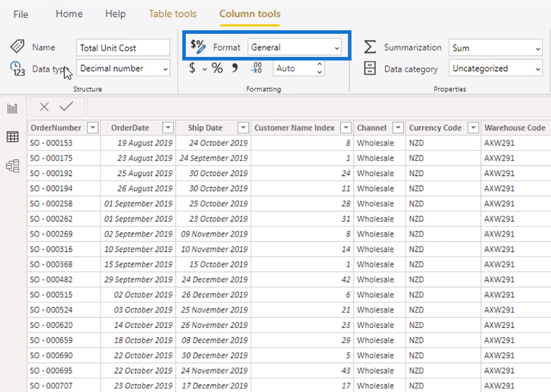Open Customer Name Index column filter
The image size is (551, 392).
[346, 128]
